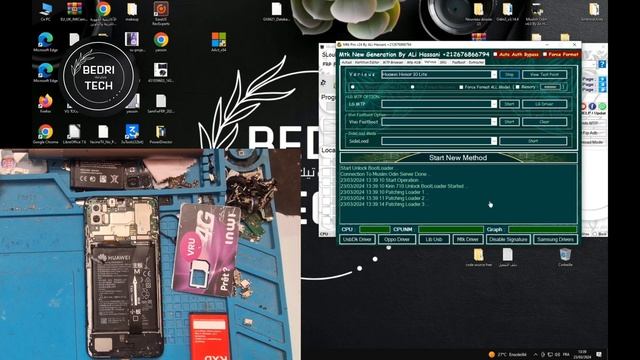Click the Mtk Driver button
The image size is (640, 360).
click(x=468, y=240)
